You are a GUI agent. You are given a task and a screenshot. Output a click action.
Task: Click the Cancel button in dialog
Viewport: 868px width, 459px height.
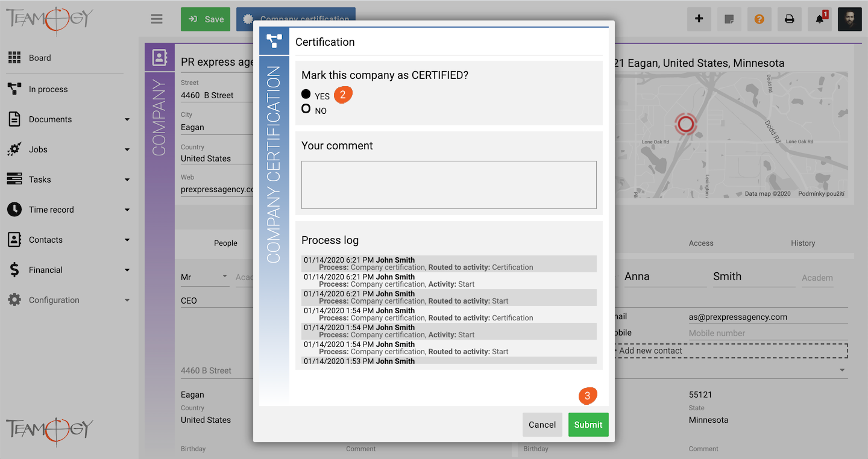coord(542,425)
